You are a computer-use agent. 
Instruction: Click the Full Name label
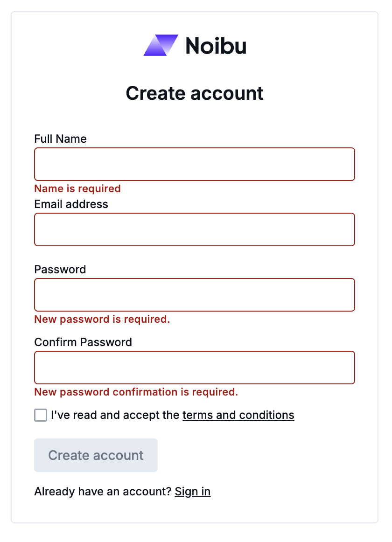tap(60, 139)
